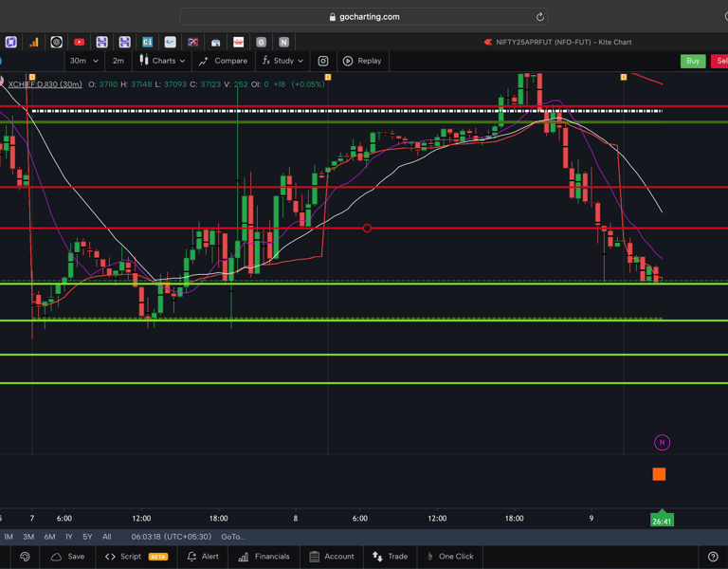Open the blue 'Ci' bookmark icon
This screenshot has height=569, width=728.
pyautogui.click(x=147, y=43)
